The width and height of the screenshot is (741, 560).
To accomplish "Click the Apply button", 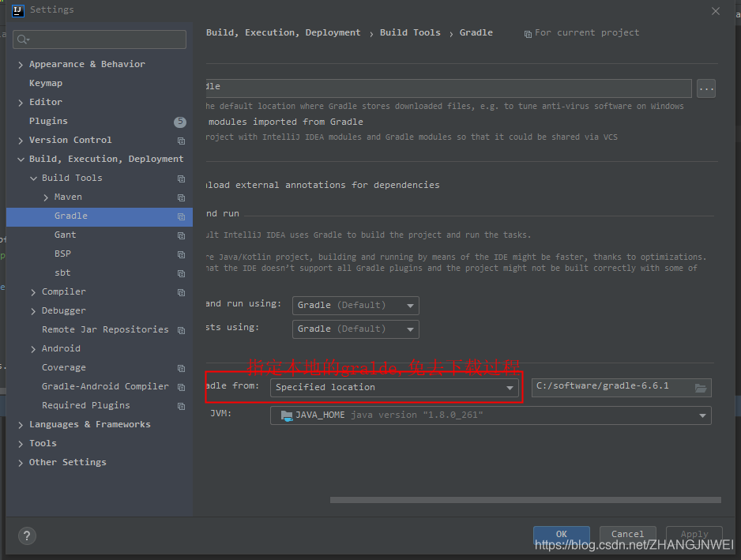I will pos(694,534).
